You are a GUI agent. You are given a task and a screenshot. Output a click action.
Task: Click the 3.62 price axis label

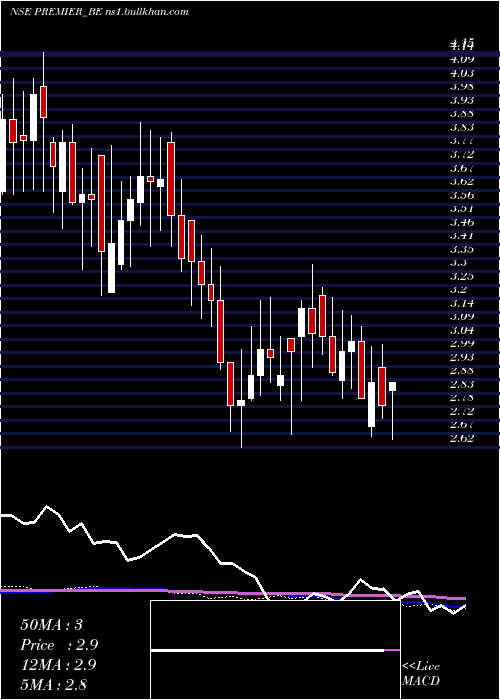[x=462, y=181]
